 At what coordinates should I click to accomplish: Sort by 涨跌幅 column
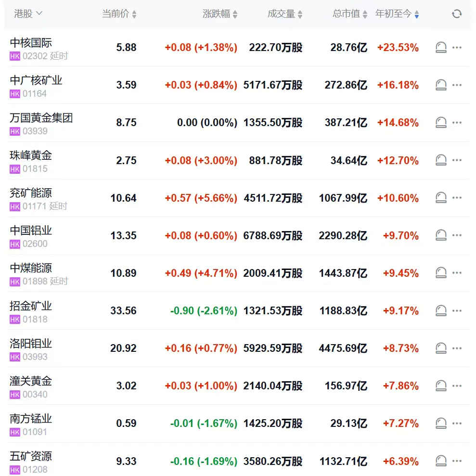point(220,13)
